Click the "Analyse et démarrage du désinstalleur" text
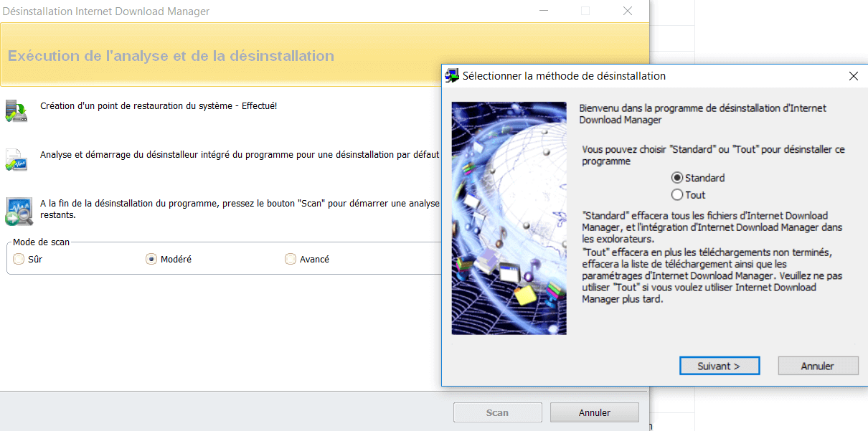Screen dimensions: 868x431 coord(240,154)
